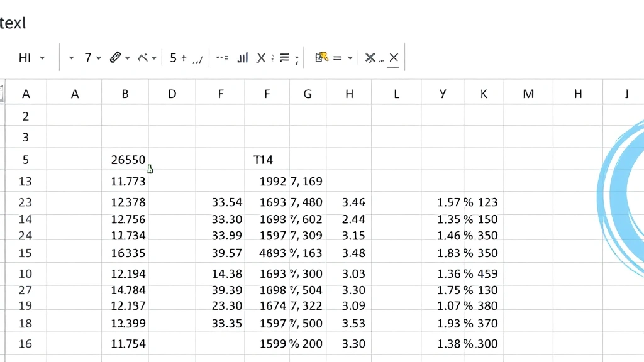Click the underlined X icon in toolbar
644x362 pixels.
pos(393,58)
